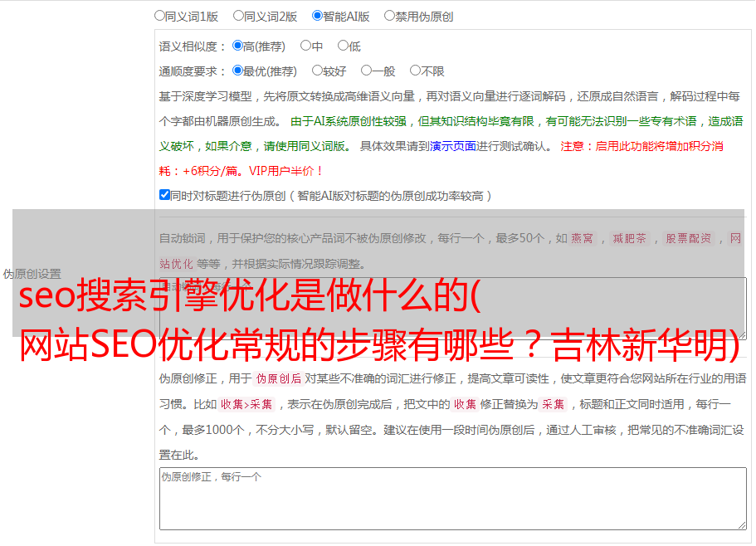Click the red 注意 points warning text
The image size is (756, 546).
tap(441, 158)
